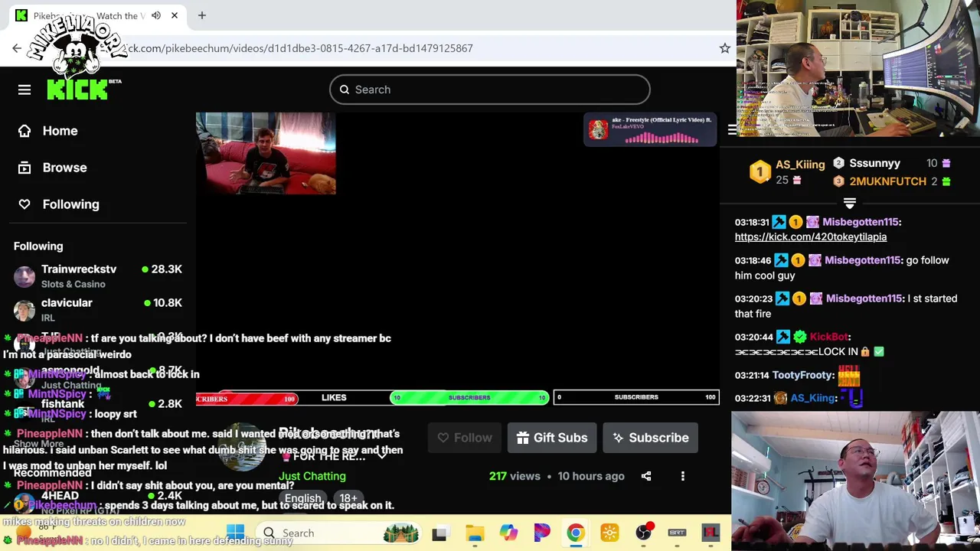Open the orange sun app in taskbar
980x551 pixels.
pyautogui.click(x=609, y=533)
